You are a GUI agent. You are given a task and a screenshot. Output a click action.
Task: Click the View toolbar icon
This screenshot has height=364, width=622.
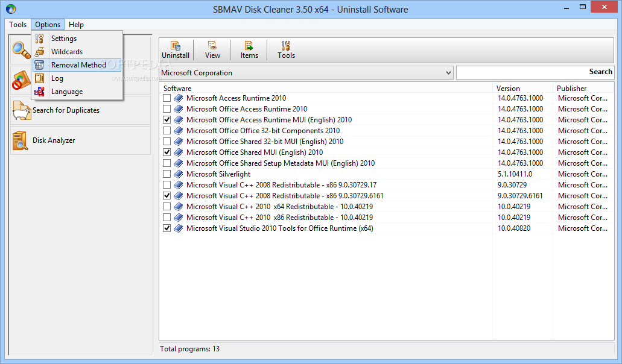(212, 46)
